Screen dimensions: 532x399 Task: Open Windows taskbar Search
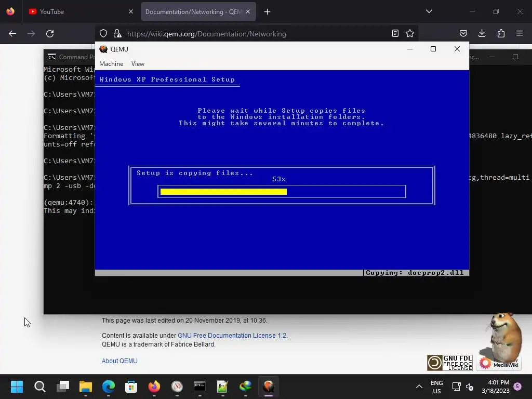[39, 387]
